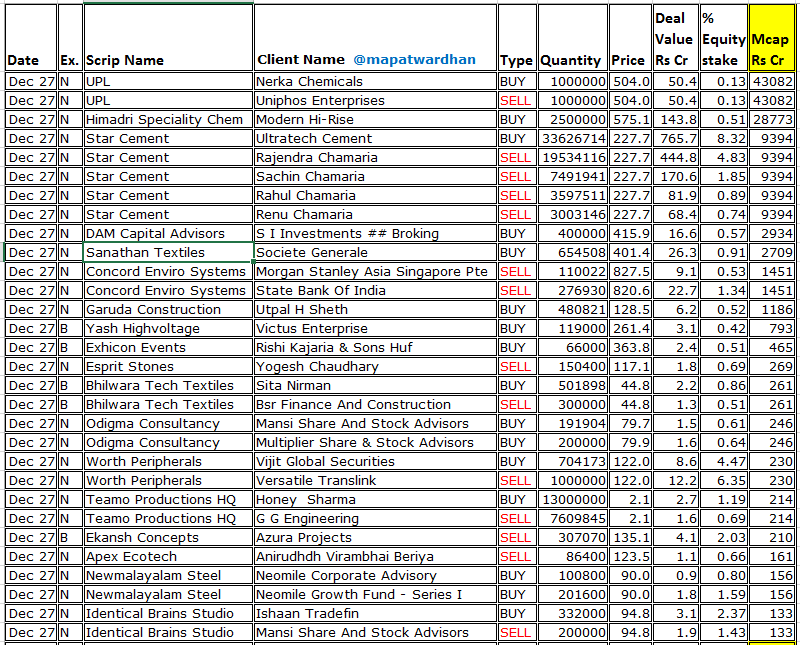This screenshot has width=800, height=645.
Task: Click the Sita Nirman client cell
Action: (376, 385)
